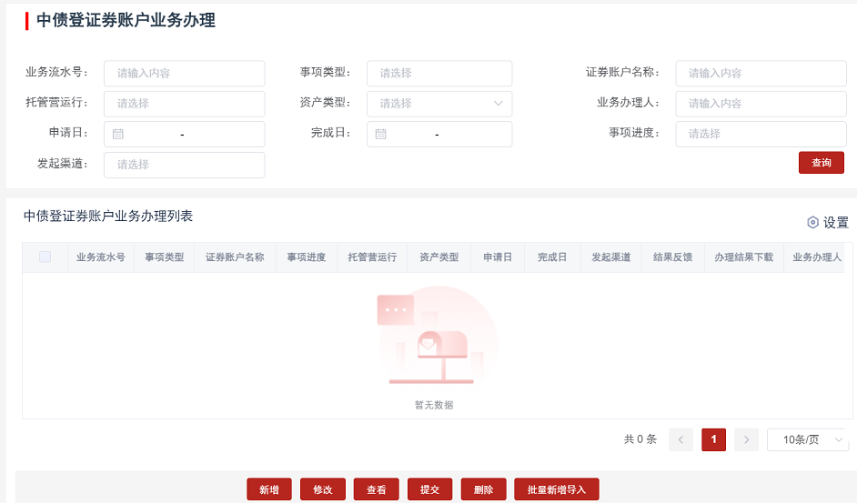Click the settings gear icon

[812, 222]
